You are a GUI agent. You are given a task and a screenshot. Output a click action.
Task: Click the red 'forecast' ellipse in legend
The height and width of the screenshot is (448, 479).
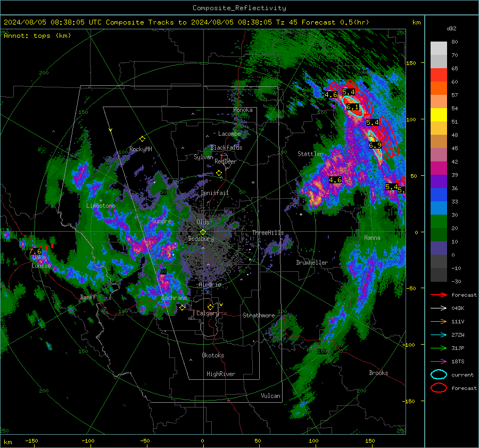click(439, 388)
